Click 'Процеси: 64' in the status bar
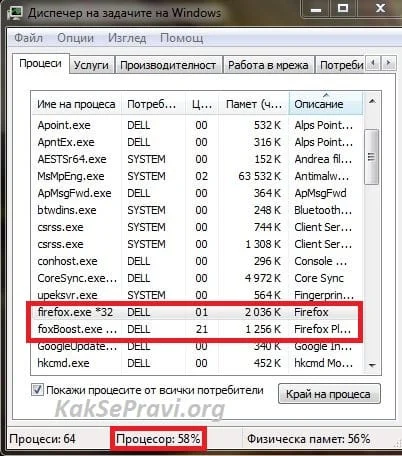 coord(42,439)
